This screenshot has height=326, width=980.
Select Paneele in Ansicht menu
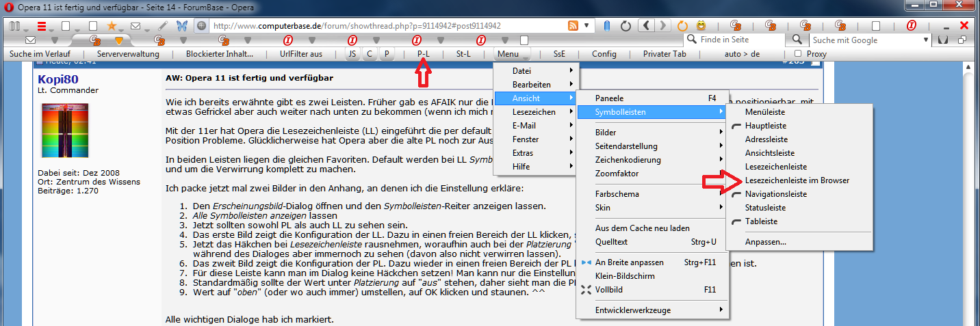coord(651,98)
